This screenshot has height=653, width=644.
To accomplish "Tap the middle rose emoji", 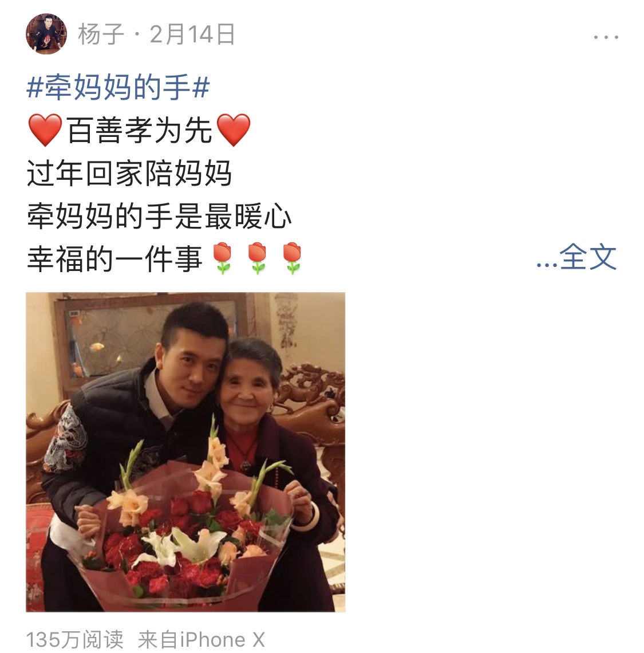I will coord(257,258).
